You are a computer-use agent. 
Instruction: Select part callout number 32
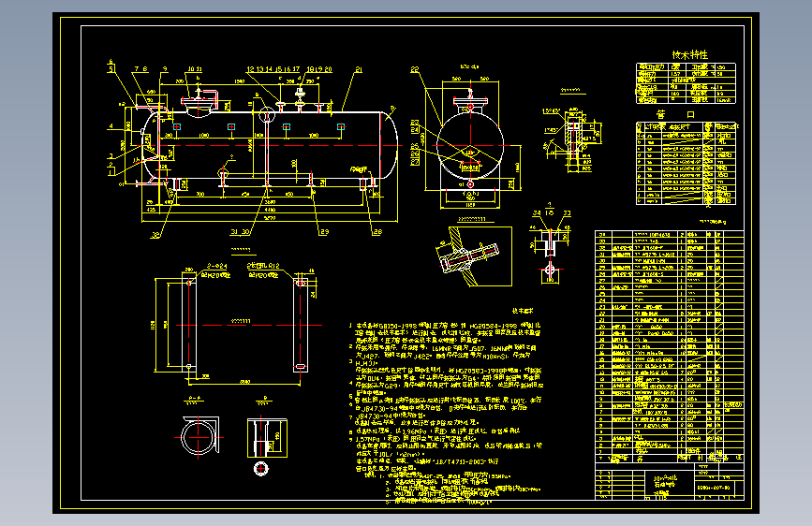155,235
